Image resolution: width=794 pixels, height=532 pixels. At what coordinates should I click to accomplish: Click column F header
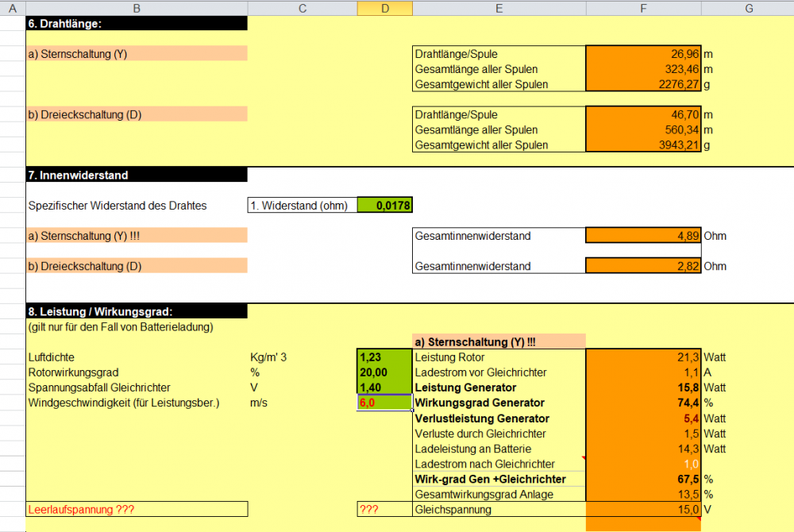point(643,8)
